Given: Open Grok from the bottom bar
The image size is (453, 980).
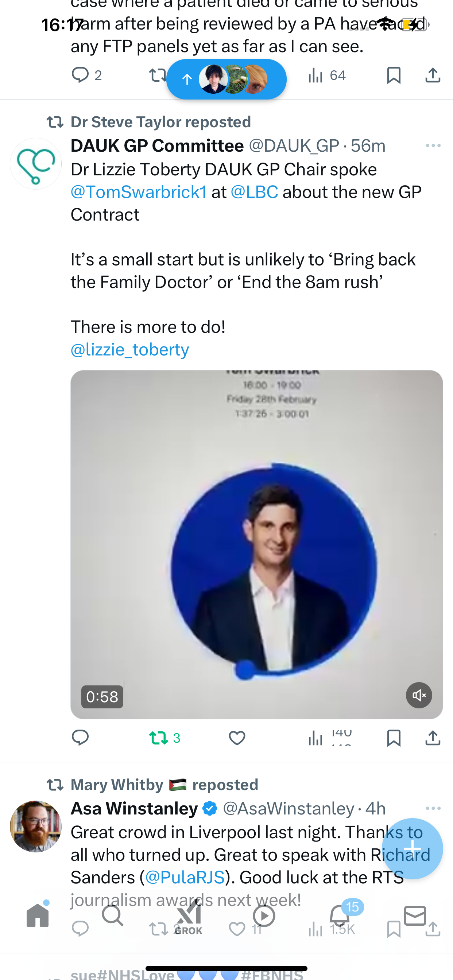Looking at the screenshot, I should pos(189,918).
